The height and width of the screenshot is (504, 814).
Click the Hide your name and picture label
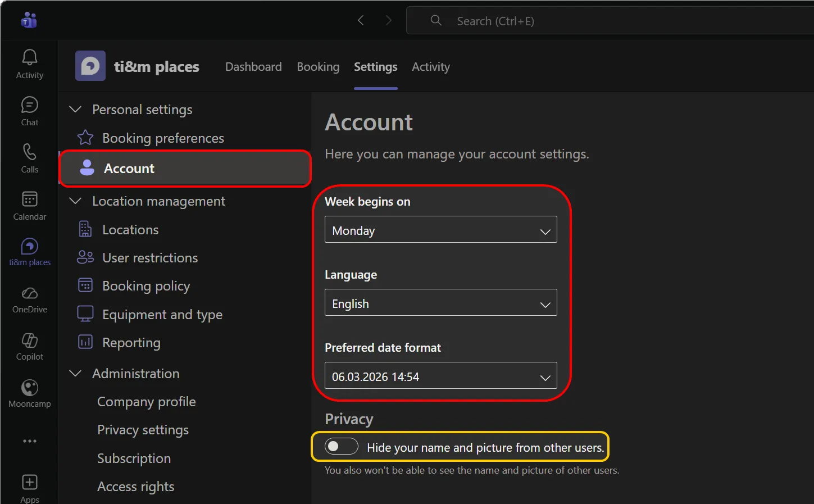coord(485,447)
